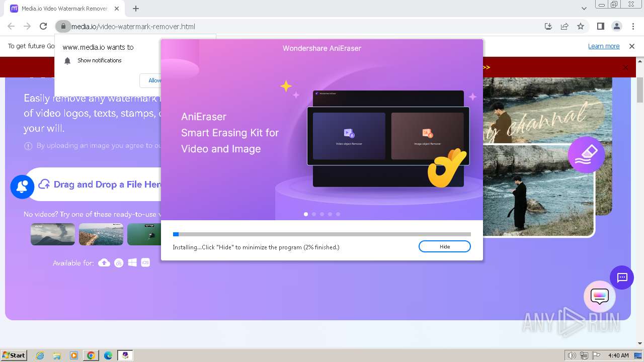Viewport: 644px width, 362px height.
Task: Open the Chrome profile avatar
Action: [x=616, y=26]
